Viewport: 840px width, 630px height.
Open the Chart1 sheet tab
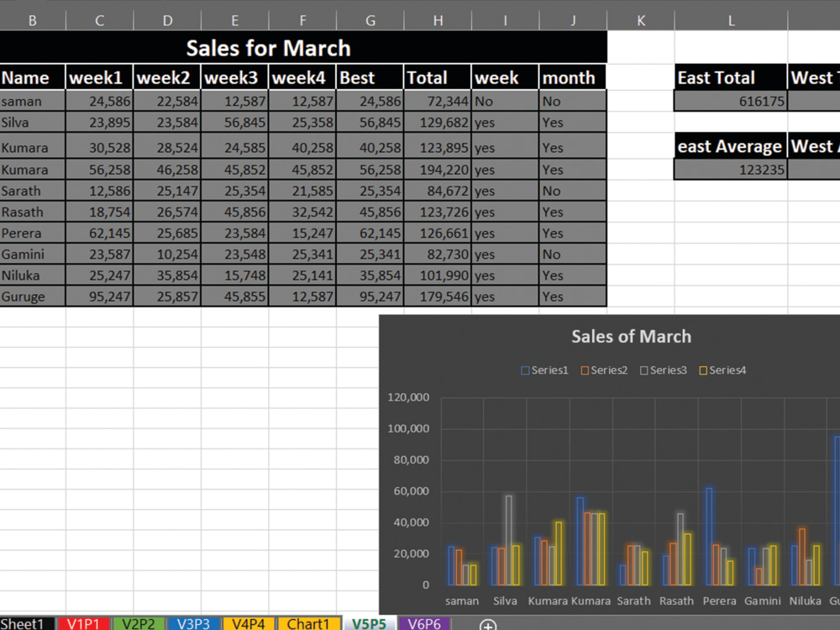308,623
